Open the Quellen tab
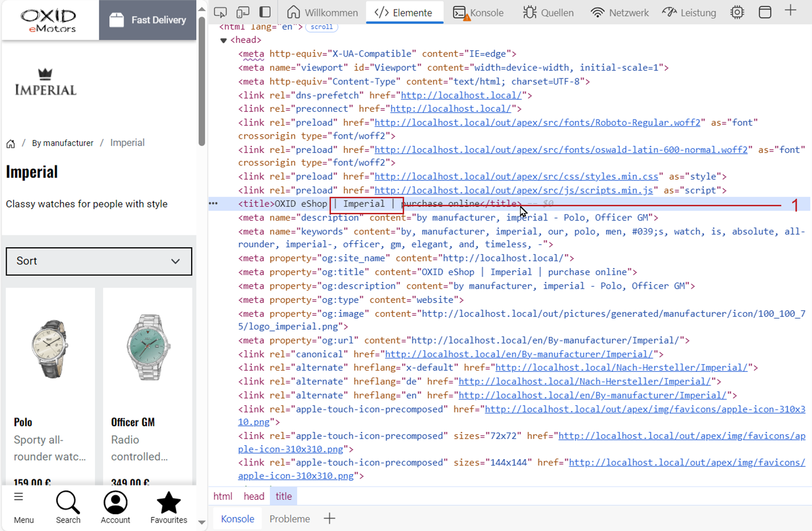Image resolution: width=812 pixels, height=531 pixels. (548, 12)
